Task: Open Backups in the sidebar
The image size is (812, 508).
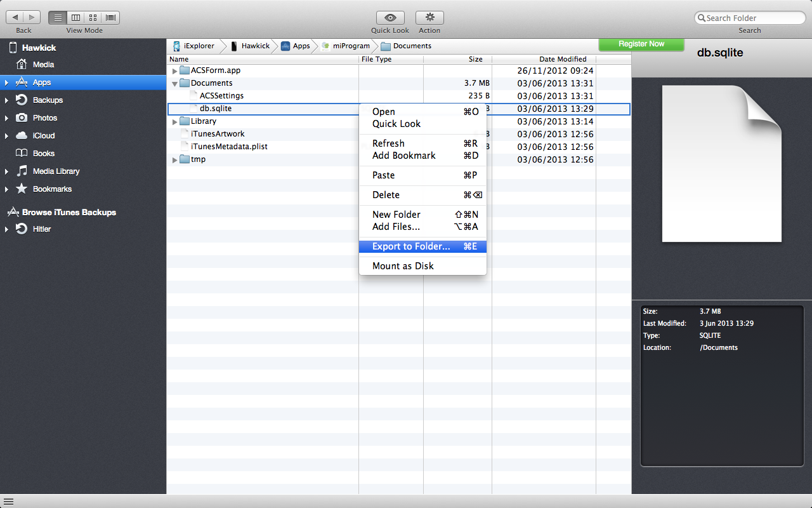Action: point(83,100)
